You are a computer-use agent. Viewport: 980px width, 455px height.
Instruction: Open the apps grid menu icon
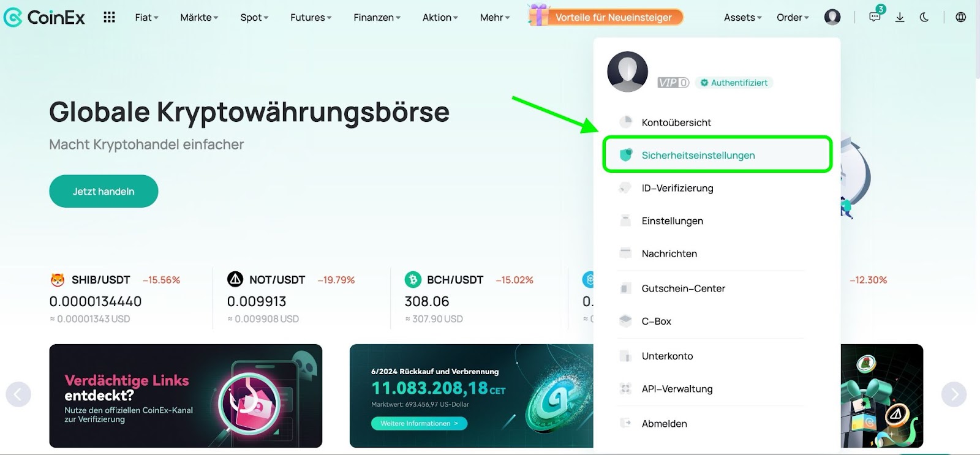tap(109, 17)
